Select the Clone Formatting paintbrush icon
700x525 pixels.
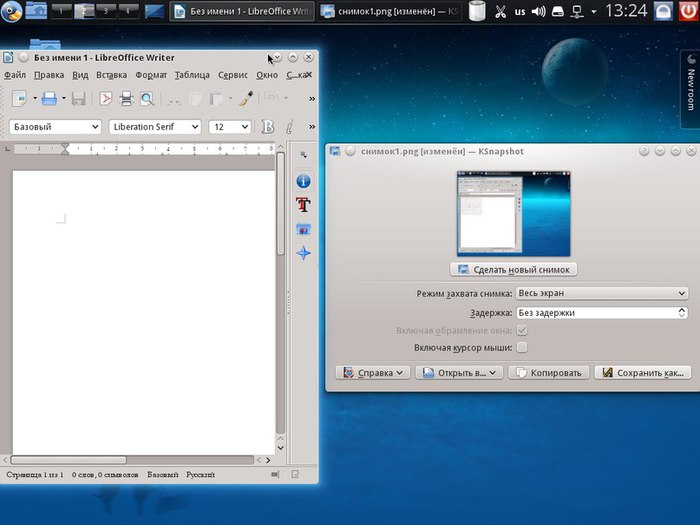[246, 98]
